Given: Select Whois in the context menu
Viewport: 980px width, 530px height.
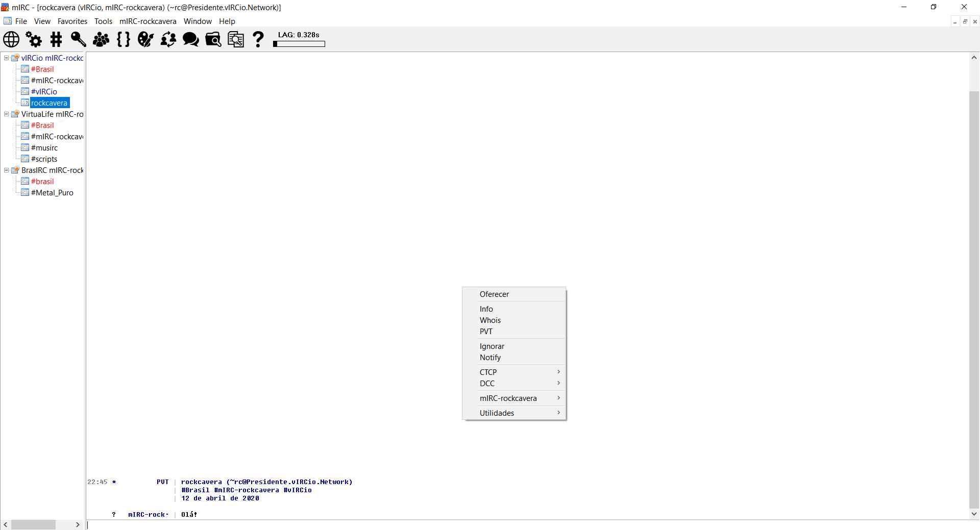Looking at the screenshot, I should 490,320.
